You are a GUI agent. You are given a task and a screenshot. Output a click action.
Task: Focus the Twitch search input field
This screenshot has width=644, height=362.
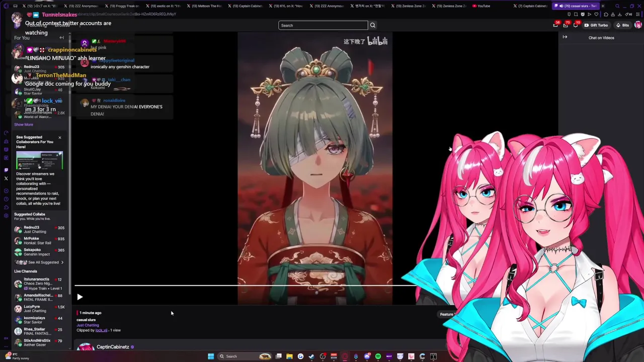pyautogui.click(x=323, y=25)
